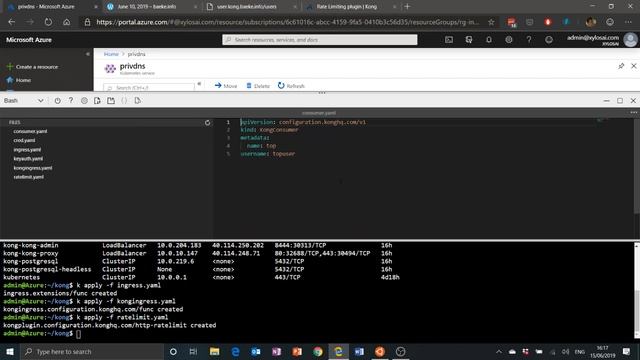640x360 pixels.
Task: Go to Home in Azure sidebar
Action: tap(19, 80)
